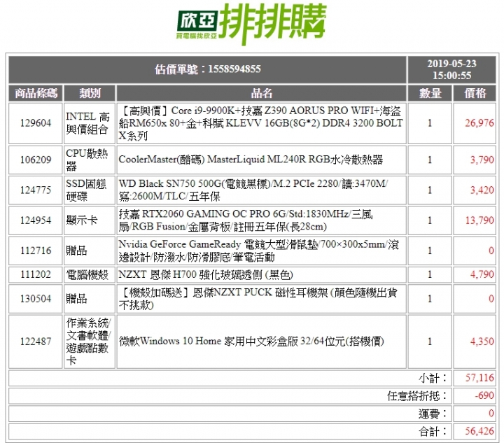
Task: Click the 電腦機殼 category cell
Action: 90,274
